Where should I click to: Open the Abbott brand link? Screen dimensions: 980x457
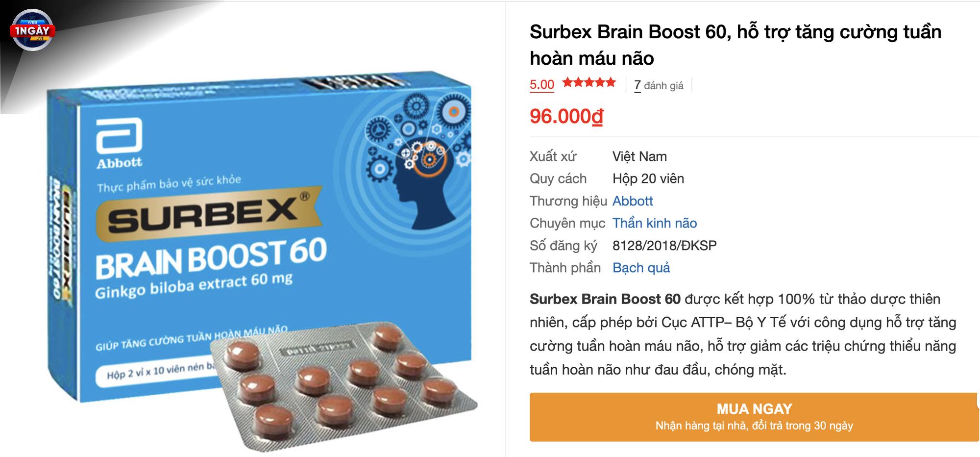click(x=633, y=201)
